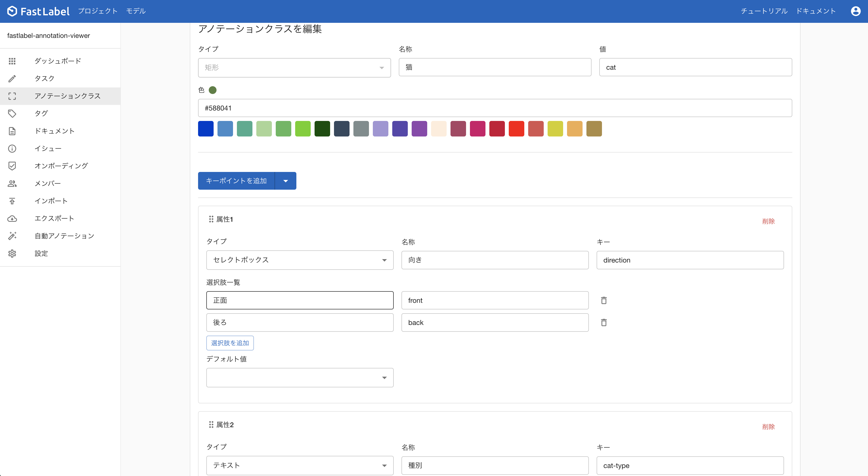Click the magic wand auto-annotation icon
The width and height of the screenshot is (868, 476).
click(12, 236)
